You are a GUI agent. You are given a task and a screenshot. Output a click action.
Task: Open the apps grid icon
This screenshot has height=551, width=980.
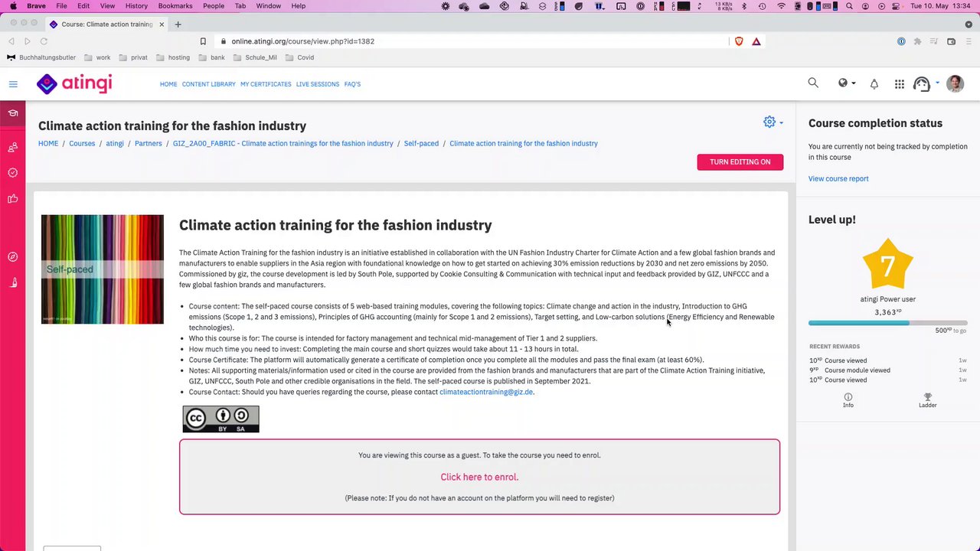(x=900, y=84)
